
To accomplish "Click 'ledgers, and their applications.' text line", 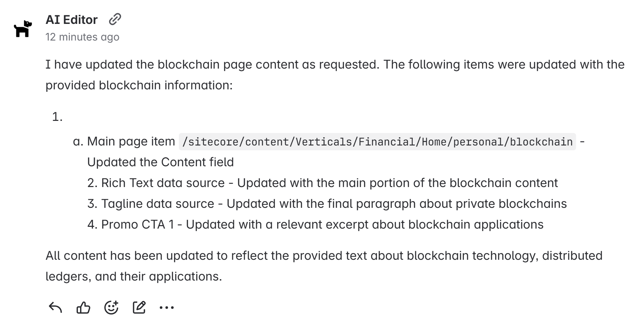I will pyautogui.click(x=133, y=276).
